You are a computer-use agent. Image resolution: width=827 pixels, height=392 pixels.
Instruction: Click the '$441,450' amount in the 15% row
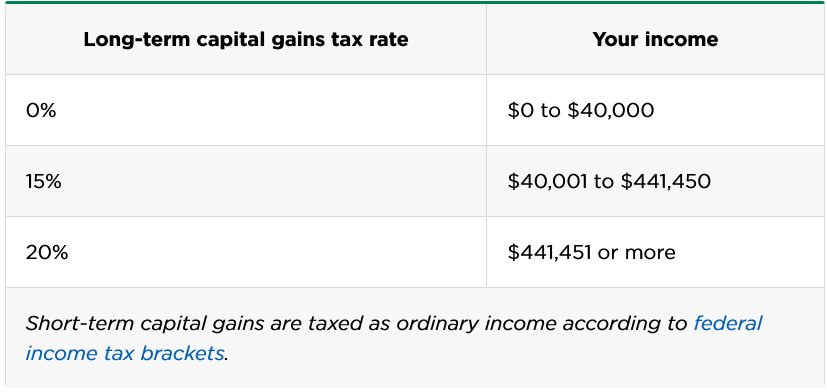666,181
